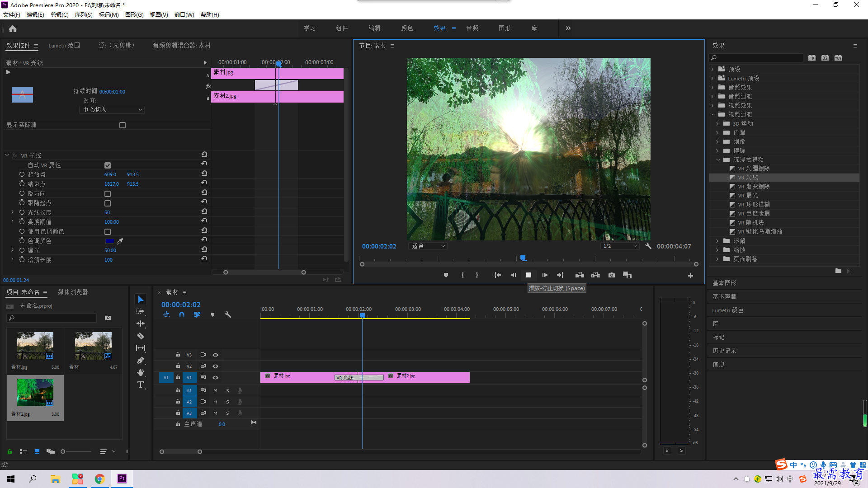This screenshot has width=868, height=488.
Task: Enable the 反方向 checkbox
Action: [x=108, y=194]
